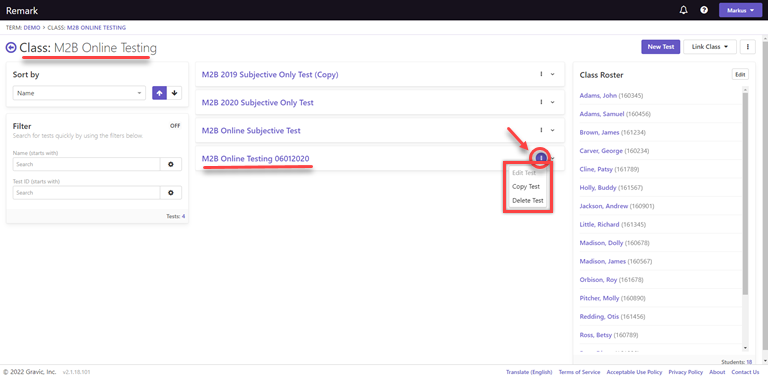Screen dimensions: 768x378
Task: Open Name filter gear options
Action: click(171, 165)
